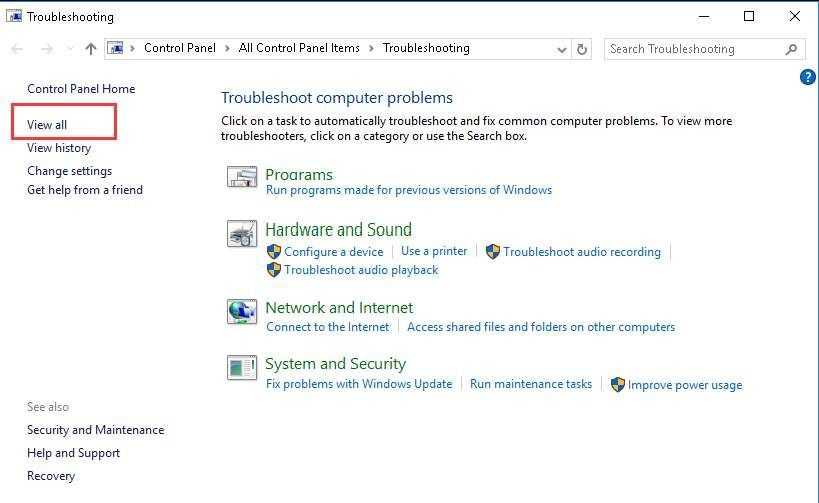Open Change settings in the sidebar
The width and height of the screenshot is (819, 503).
tap(69, 171)
